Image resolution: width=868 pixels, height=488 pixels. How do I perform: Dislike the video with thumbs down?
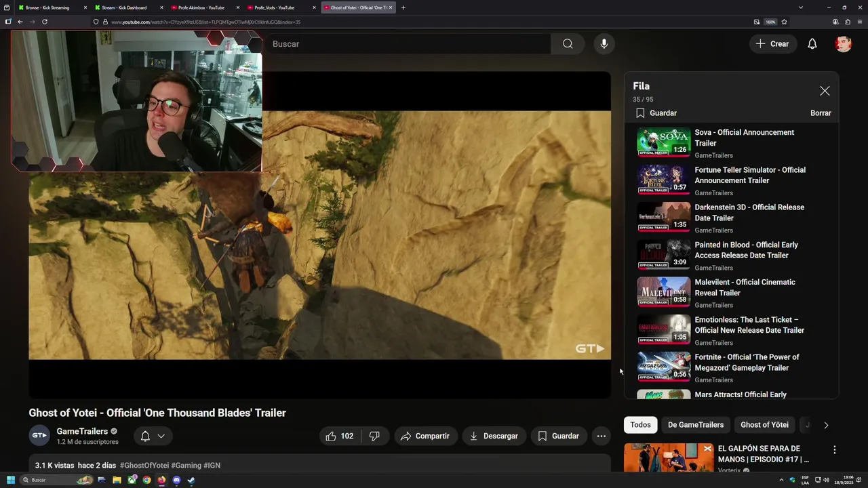pos(374,436)
